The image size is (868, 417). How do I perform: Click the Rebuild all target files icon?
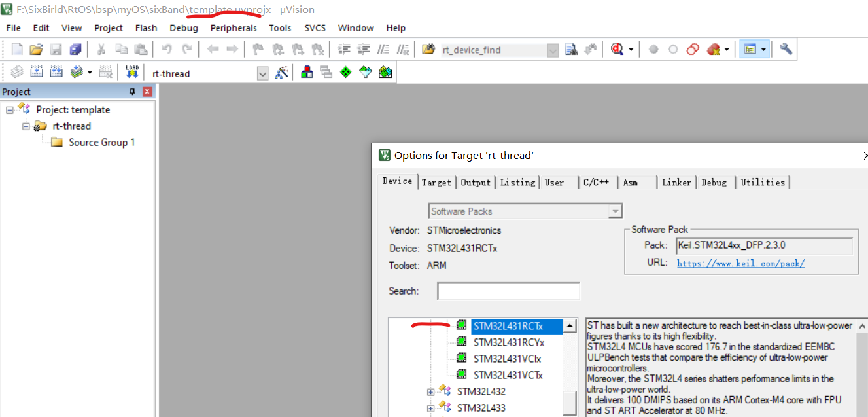pos(57,73)
